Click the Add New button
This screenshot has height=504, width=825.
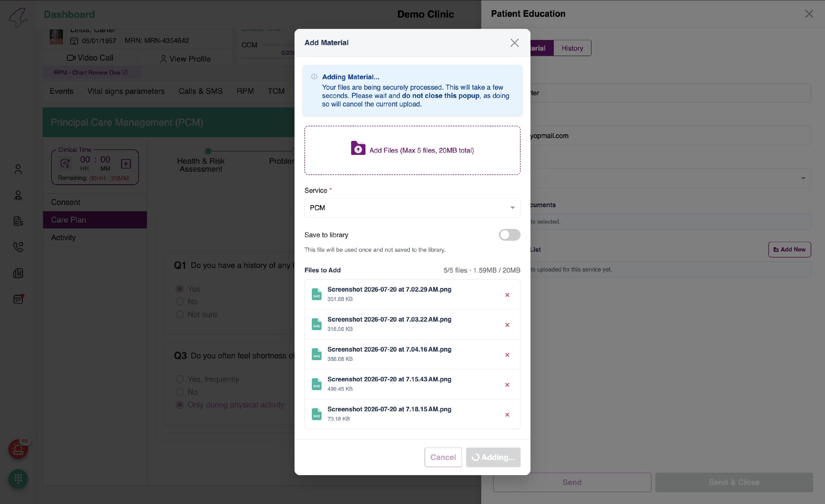(789, 250)
